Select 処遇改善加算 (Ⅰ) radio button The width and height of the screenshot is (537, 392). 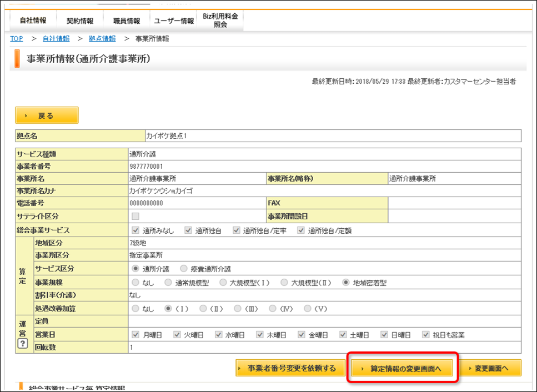[168, 309]
